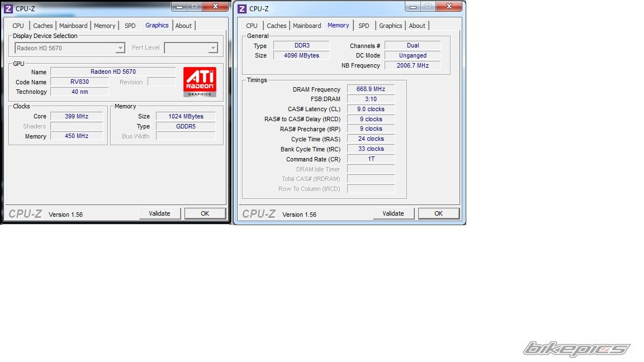Select Mainboard tab in Graphics window
This screenshot has height=362, width=644.
(73, 26)
